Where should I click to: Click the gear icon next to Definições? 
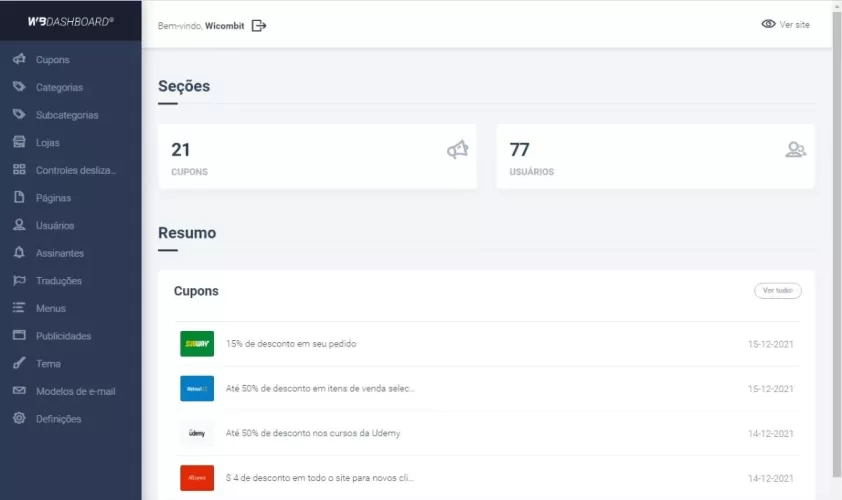pyautogui.click(x=19, y=419)
